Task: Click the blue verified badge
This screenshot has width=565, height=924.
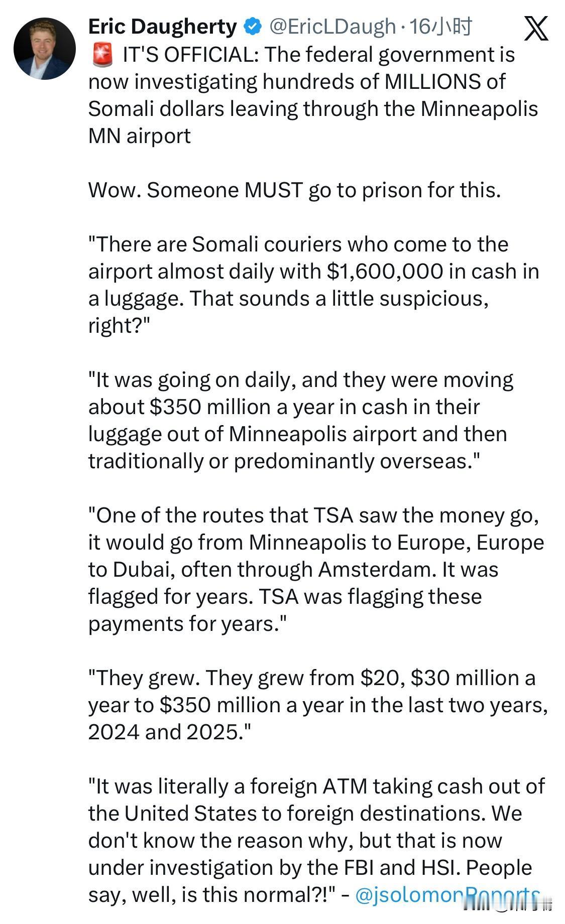Action: [x=253, y=27]
